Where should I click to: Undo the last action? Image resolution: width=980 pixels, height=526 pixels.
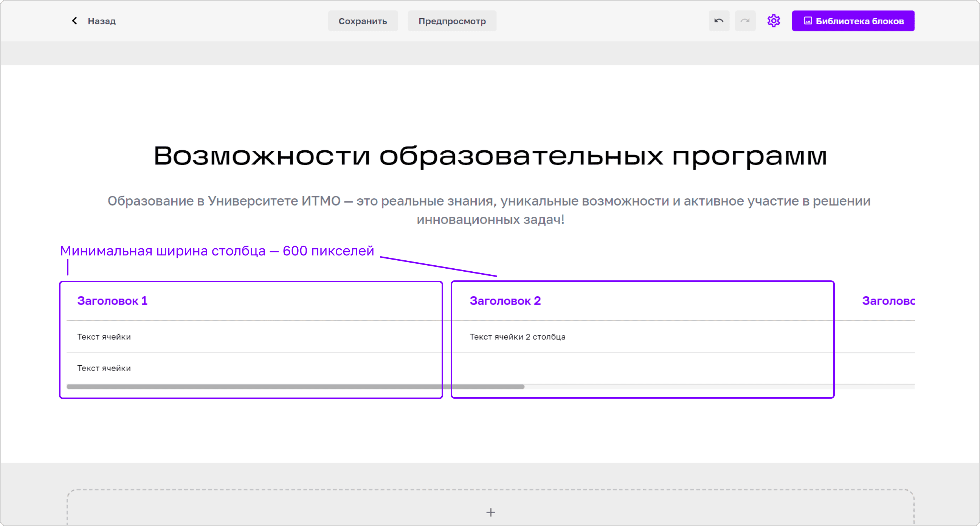coord(719,21)
